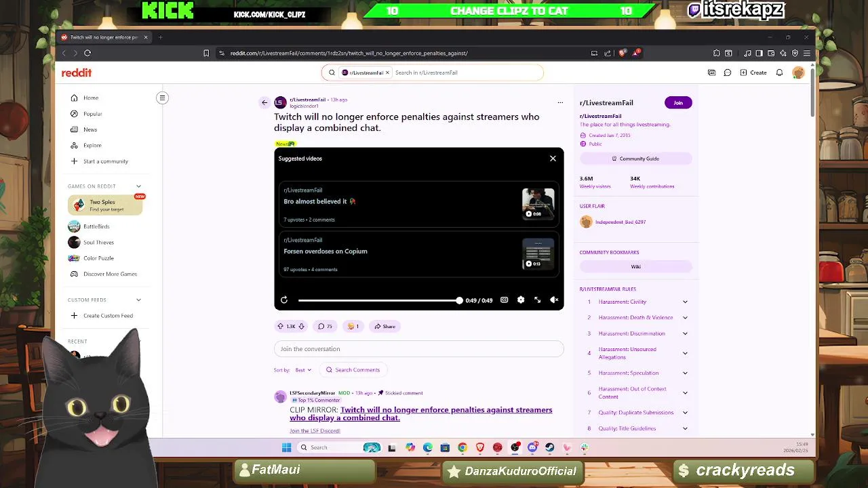Toggle video captions
Image resolution: width=868 pixels, height=488 pixels.
tap(505, 300)
